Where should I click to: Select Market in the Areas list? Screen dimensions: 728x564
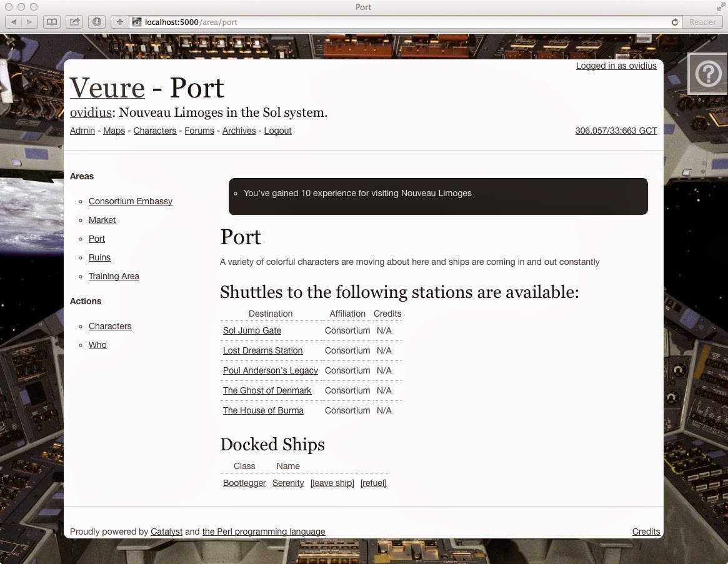click(102, 220)
